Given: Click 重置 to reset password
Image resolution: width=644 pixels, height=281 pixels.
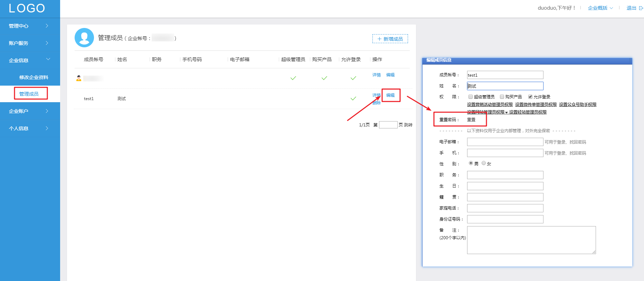Looking at the screenshot, I should 471,120.
